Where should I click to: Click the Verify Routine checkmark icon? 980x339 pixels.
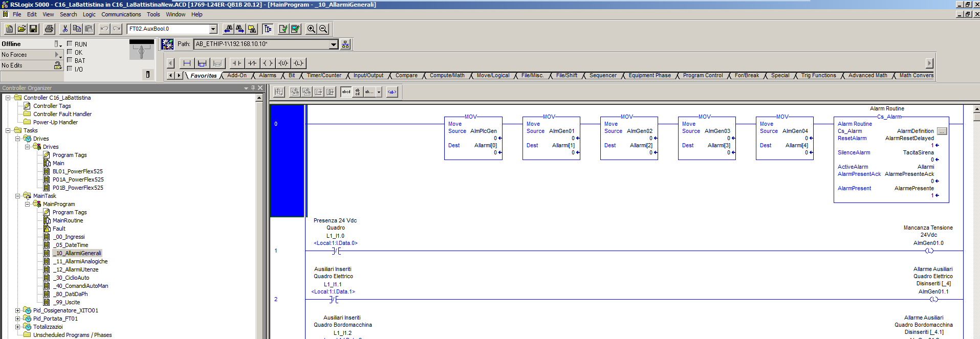(x=283, y=29)
